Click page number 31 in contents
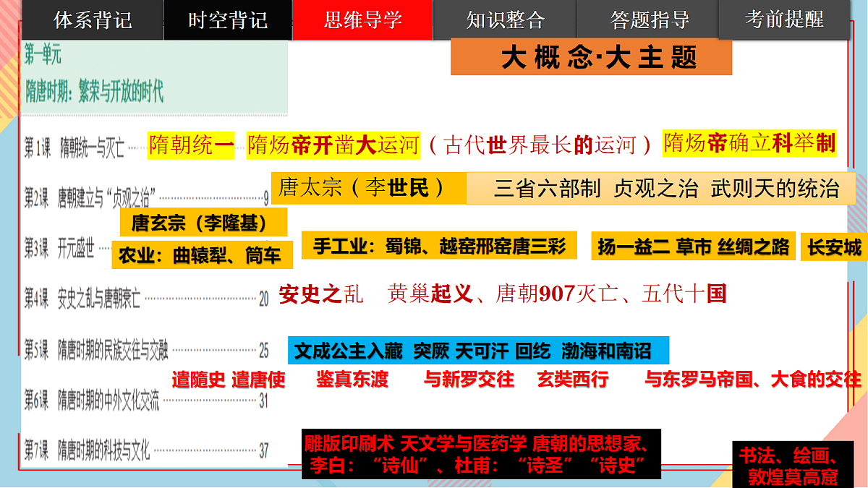The width and height of the screenshot is (868, 488). pyautogui.click(x=264, y=401)
